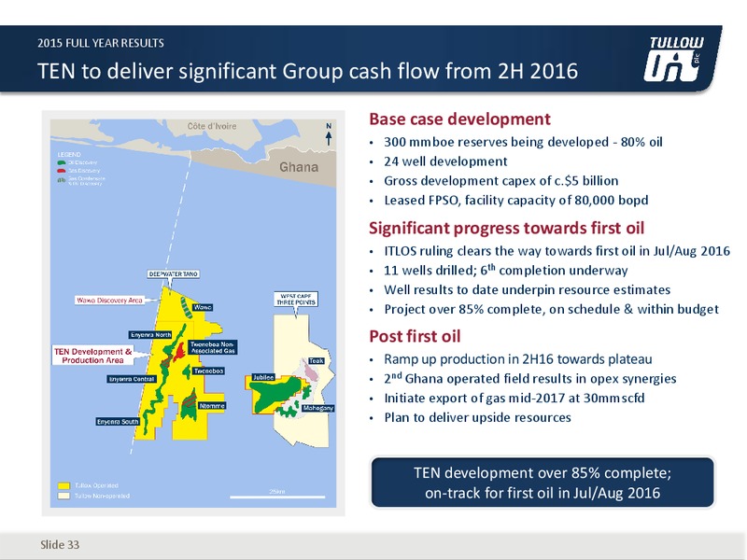Click the 'Plan to deliver upside resources' bullet
The height and width of the screenshot is (560, 747).
coord(477,417)
